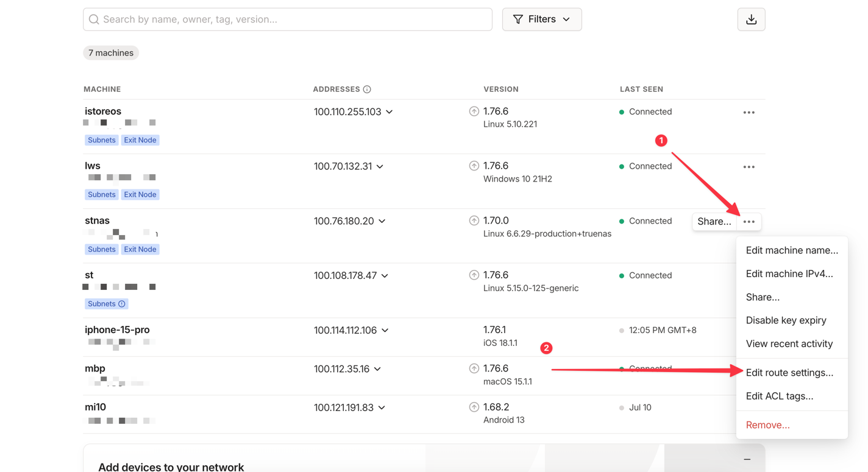Viewport: 868px width, 472px height.
Task: Select View recent activity
Action: coord(792,343)
